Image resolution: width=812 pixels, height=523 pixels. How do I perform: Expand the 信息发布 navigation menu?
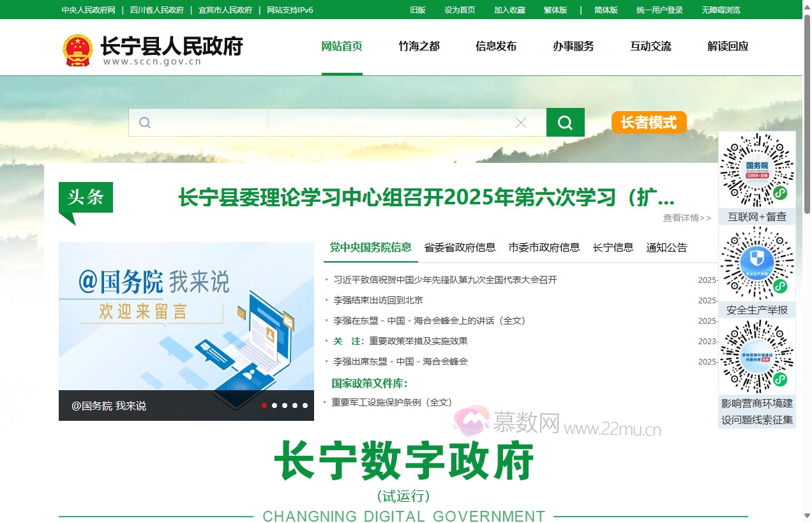(496, 46)
